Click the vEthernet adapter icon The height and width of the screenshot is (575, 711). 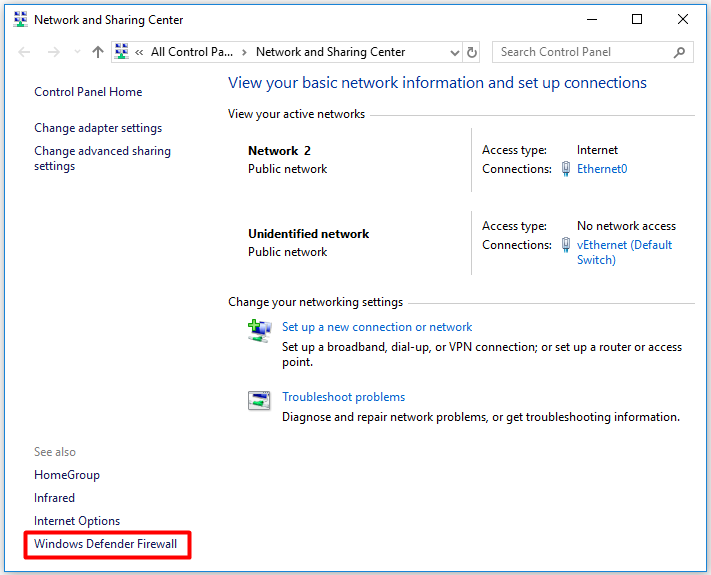566,245
